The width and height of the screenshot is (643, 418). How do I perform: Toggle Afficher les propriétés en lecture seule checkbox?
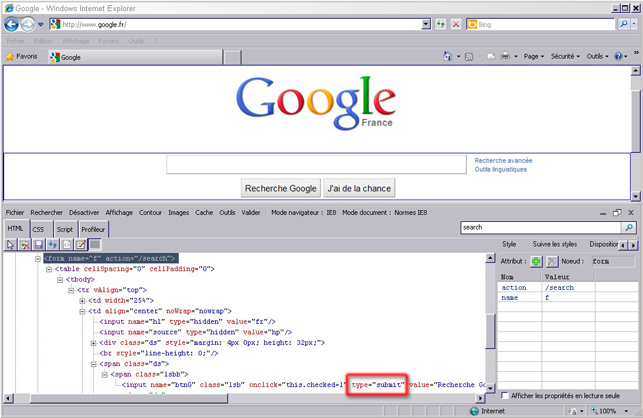(505, 395)
